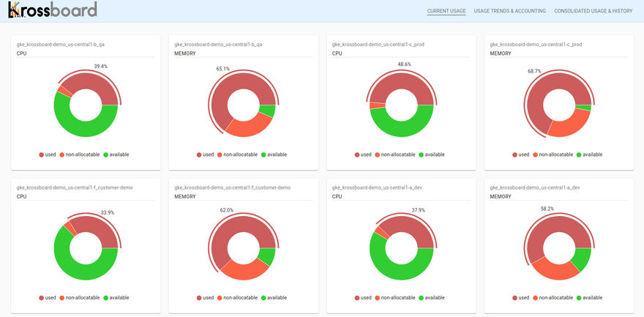
Task: Switch to Usage Trends & Accounting tab
Action: point(509,11)
